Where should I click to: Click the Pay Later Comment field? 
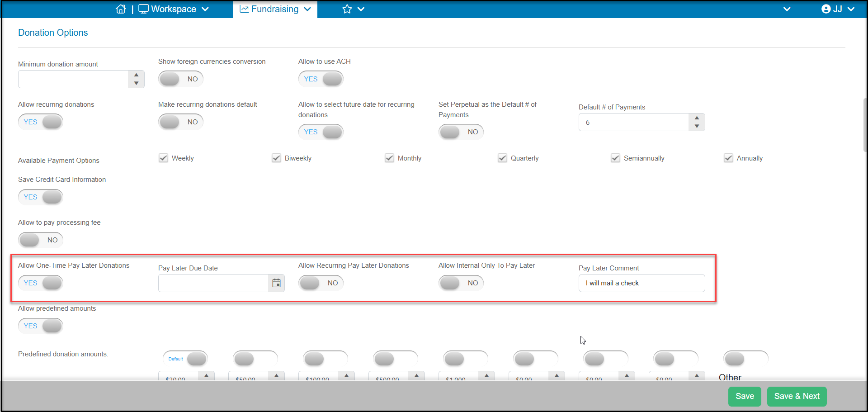642,283
